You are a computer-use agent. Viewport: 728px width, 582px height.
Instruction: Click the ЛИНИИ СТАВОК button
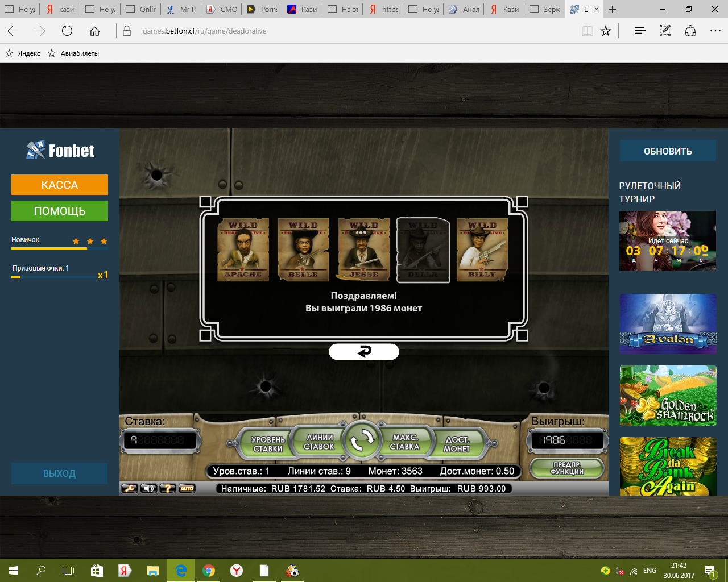click(x=320, y=442)
